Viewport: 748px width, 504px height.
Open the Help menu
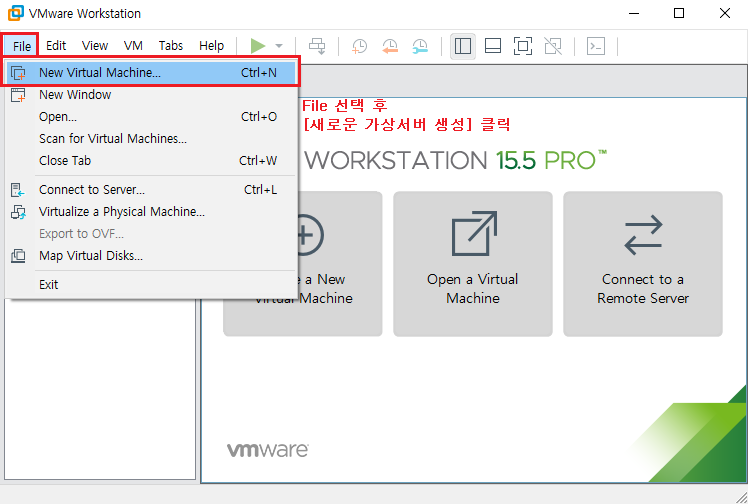(211, 46)
